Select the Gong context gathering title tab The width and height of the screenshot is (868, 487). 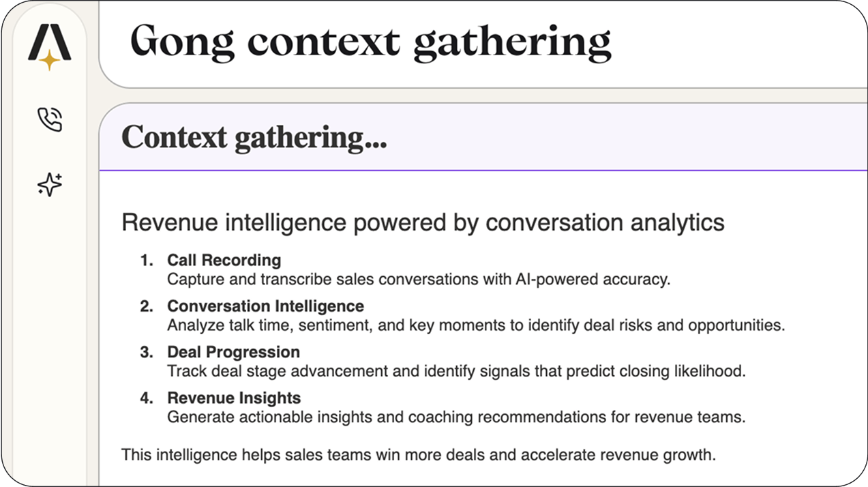(372, 40)
